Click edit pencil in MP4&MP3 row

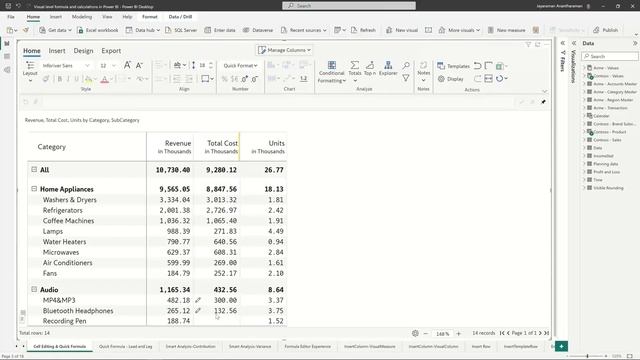coord(198,300)
